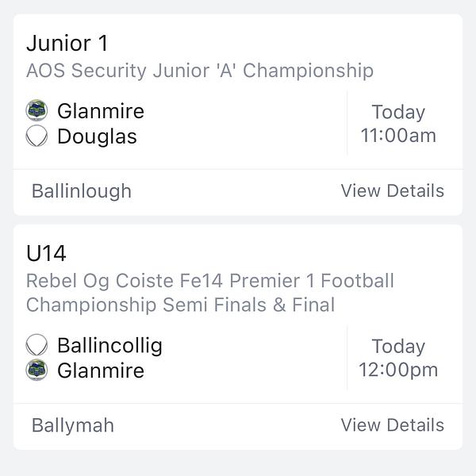The width and height of the screenshot is (476, 476).
Task: Click Ballincollig placeholder crest icon
Action: 36,345
